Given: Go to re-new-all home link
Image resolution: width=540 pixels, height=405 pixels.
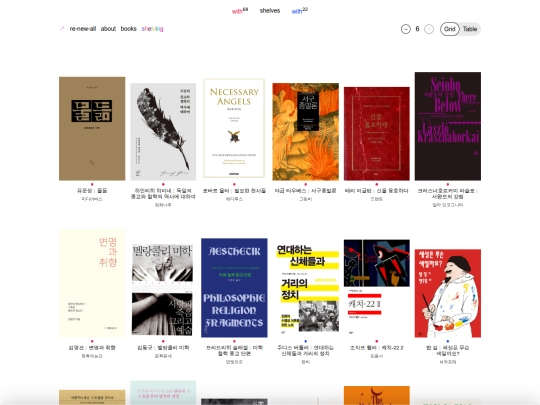Looking at the screenshot, I should click(x=83, y=29).
